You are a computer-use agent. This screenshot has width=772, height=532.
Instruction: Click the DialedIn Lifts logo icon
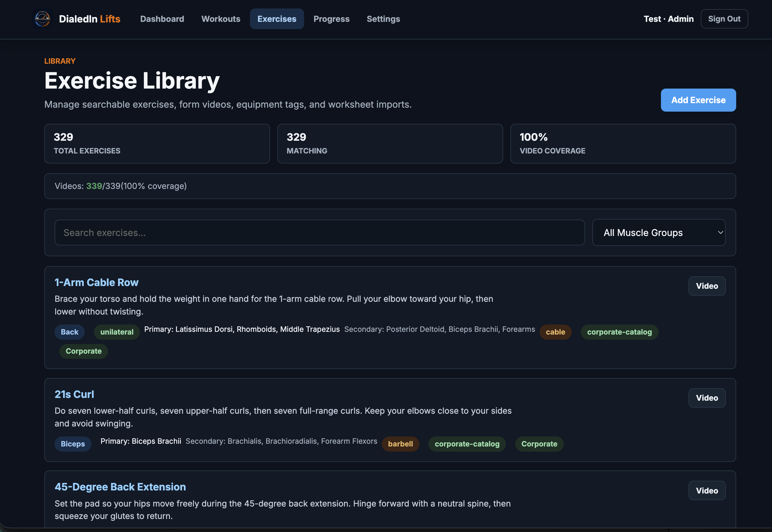click(42, 19)
